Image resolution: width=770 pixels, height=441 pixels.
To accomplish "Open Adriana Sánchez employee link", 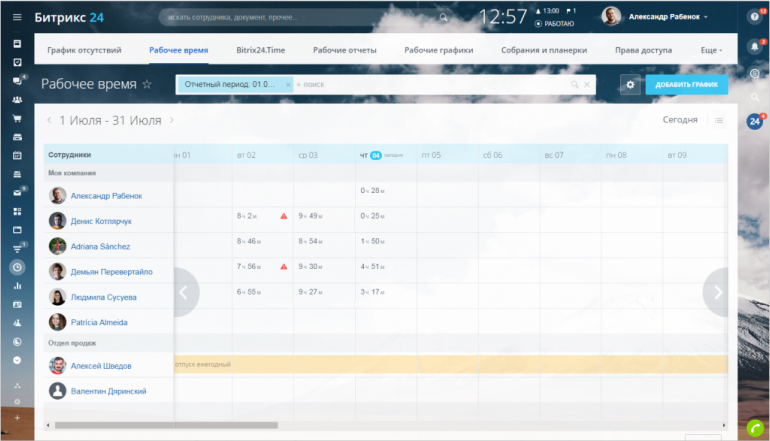I will pyautogui.click(x=100, y=246).
